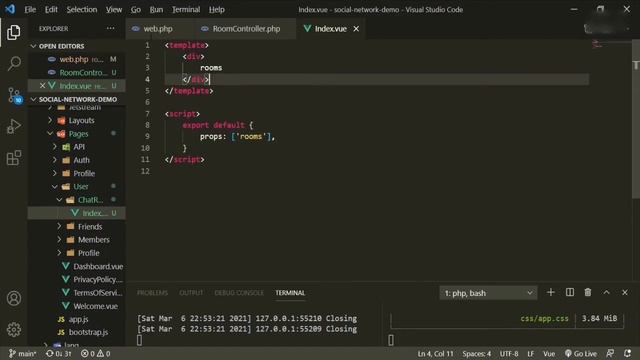Select RoomContro... in Open Editors
This screenshot has width=640, height=360.
point(76,73)
